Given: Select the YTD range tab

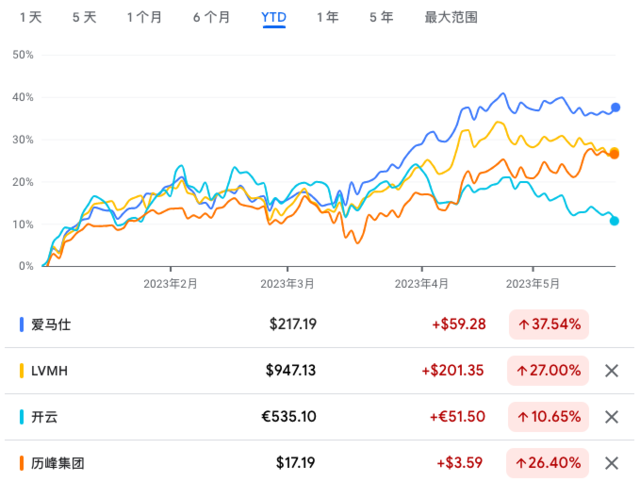Looking at the screenshot, I should click(274, 18).
